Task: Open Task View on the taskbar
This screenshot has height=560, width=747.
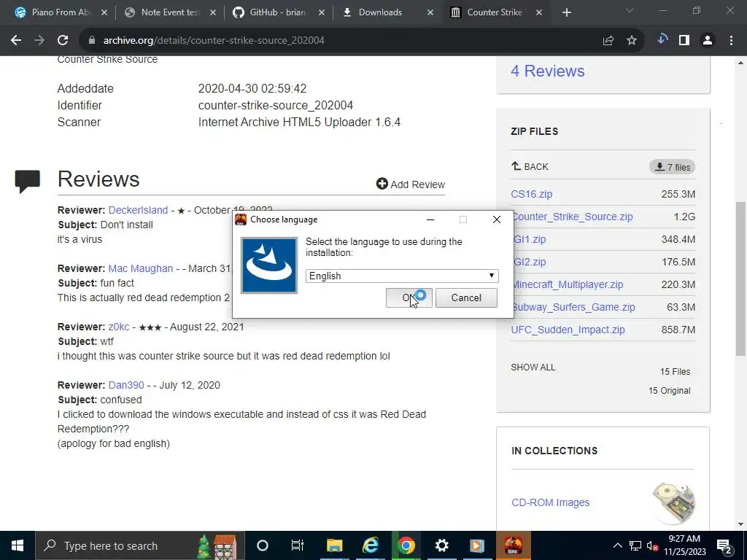Action: coord(298,545)
